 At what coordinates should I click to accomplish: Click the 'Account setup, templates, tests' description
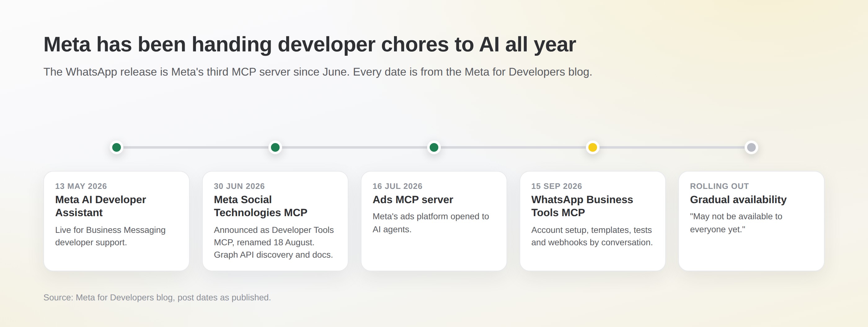pos(592,236)
